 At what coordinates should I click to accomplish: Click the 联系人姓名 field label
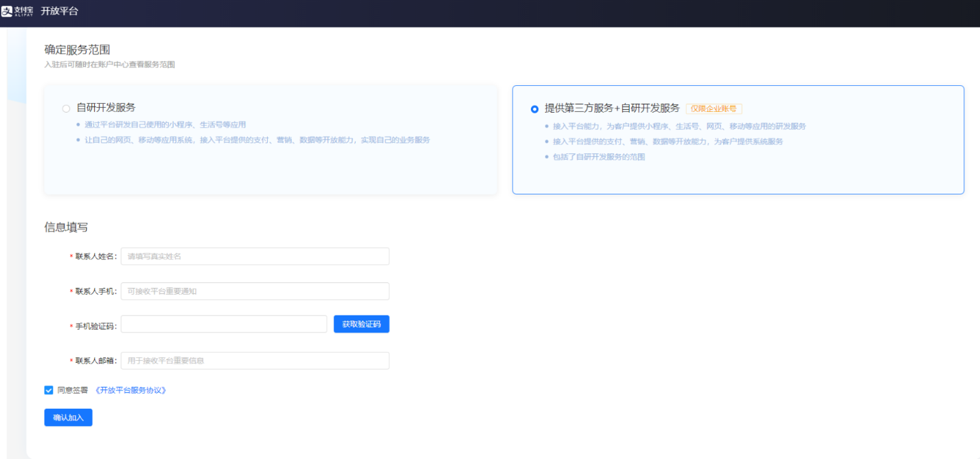[x=95, y=256]
